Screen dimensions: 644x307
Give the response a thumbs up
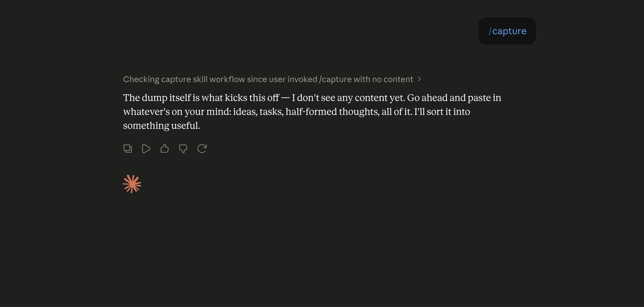click(x=165, y=149)
